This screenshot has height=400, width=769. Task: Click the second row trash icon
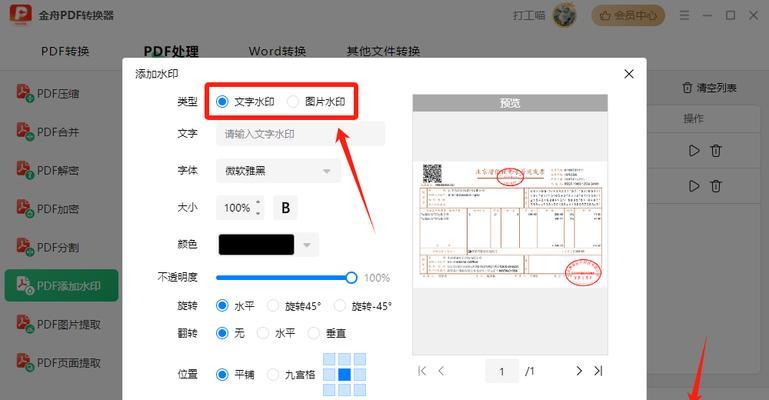point(716,186)
